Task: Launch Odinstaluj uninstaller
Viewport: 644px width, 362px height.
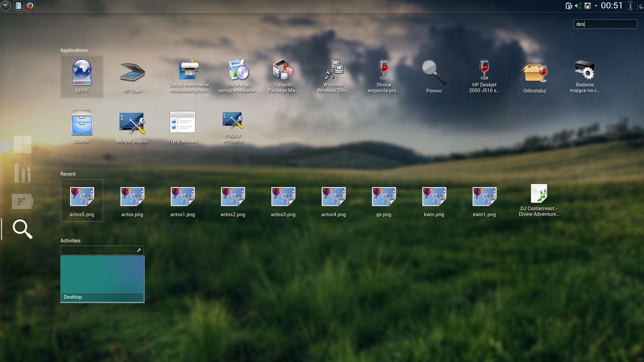Action: (x=534, y=76)
